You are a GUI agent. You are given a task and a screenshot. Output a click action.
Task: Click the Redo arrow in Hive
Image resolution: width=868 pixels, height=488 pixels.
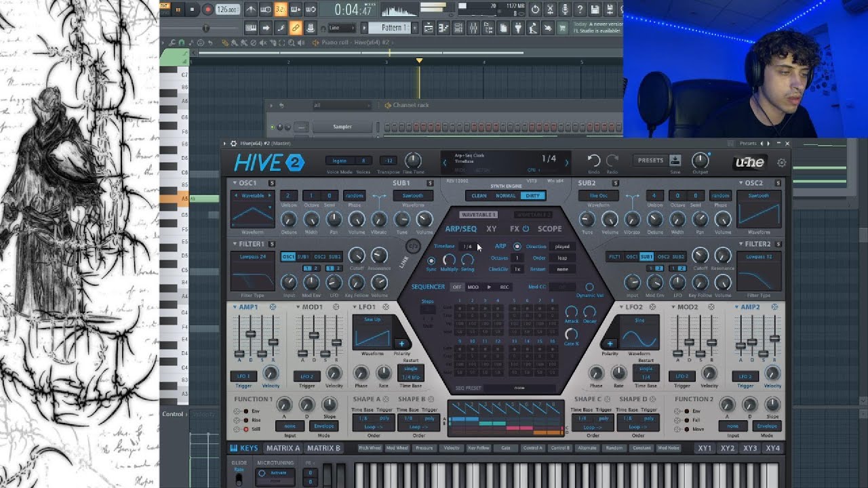click(x=612, y=161)
